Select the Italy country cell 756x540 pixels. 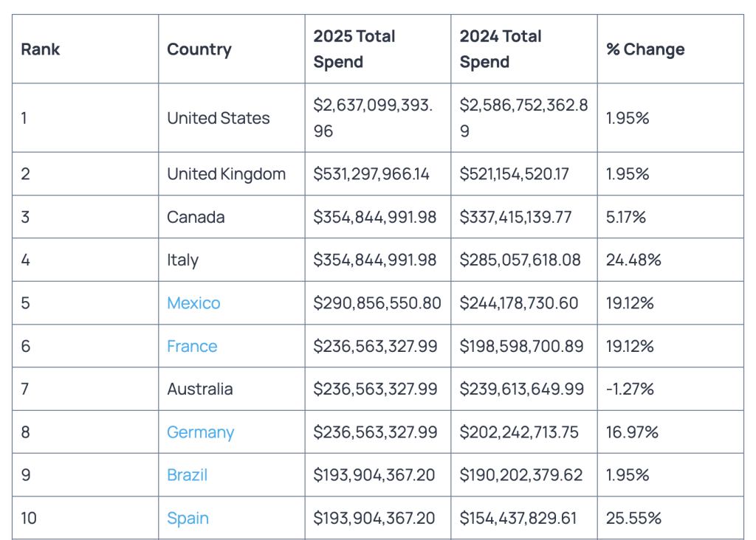[x=182, y=260]
